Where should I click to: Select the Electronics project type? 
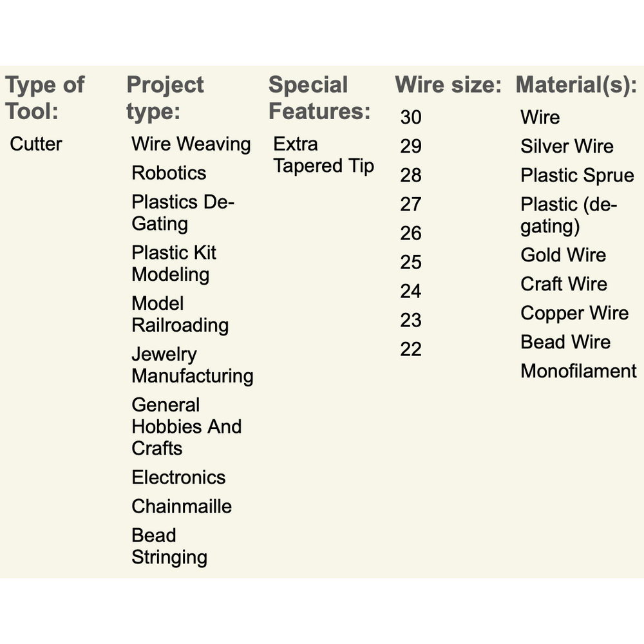click(x=178, y=477)
